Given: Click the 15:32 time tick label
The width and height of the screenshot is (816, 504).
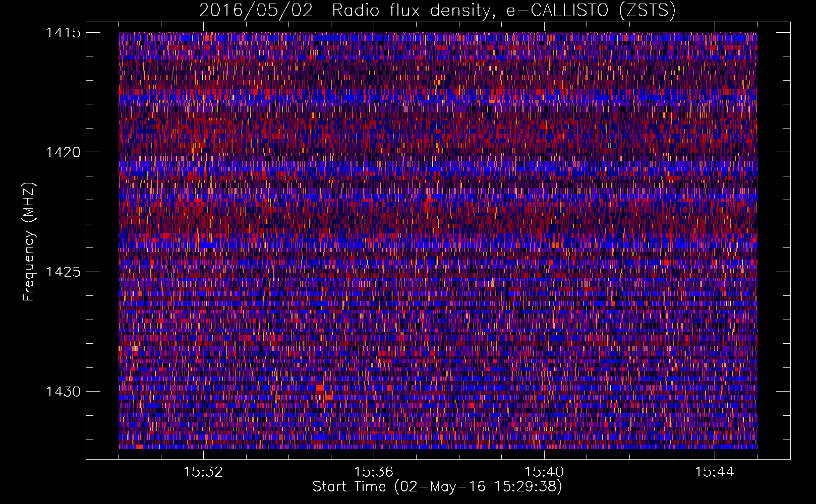Looking at the screenshot, I should 203,472.
